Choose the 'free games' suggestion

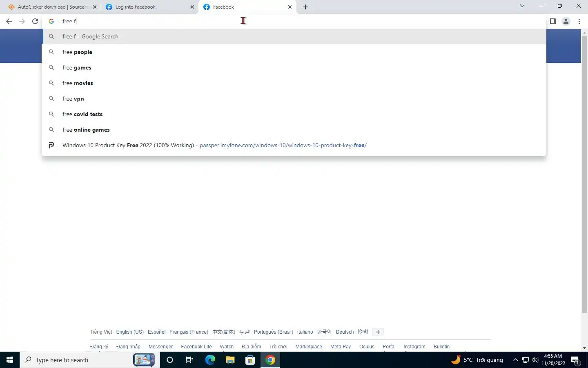(294, 67)
